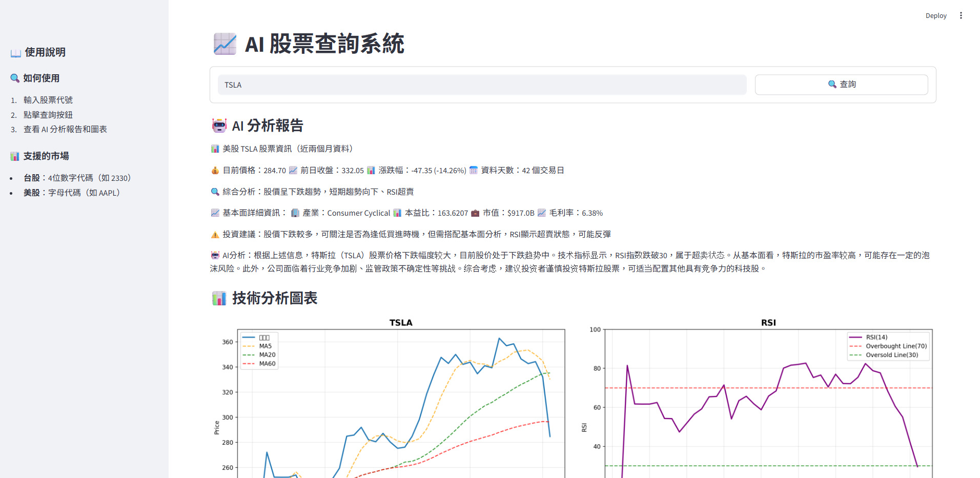Open the three-dot main menu
This screenshot has width=980, height=478.
point(961,16)
